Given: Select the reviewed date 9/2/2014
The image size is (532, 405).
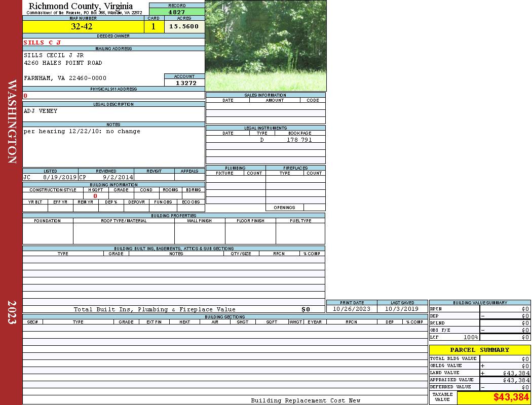Looking at the screenshot, I should [118, 178].
